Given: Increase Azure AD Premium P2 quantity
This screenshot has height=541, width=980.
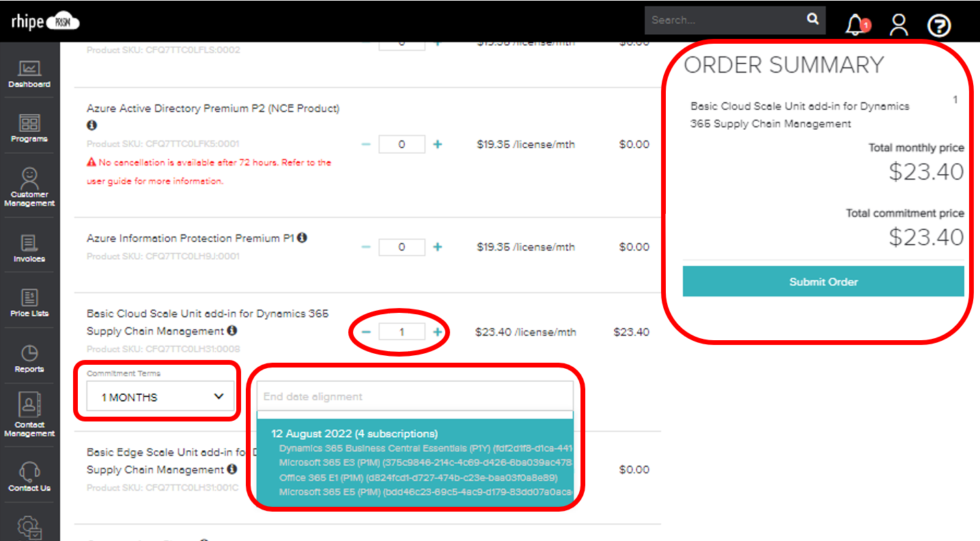Looking at the screenshot, I should pyautogui.click(x=438, y=144).
